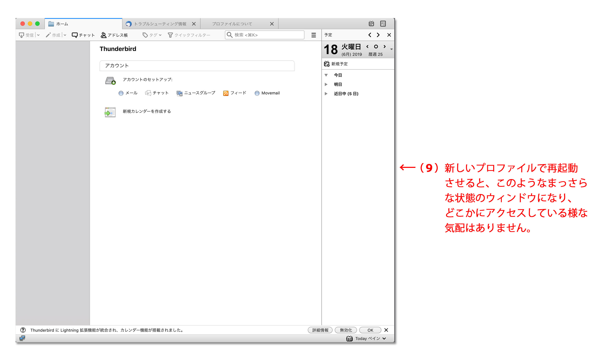The height and width of the screenshot is (364, 598).
Task: Click the Chat (チャット) toolbar button
Action: click(83, 35)
